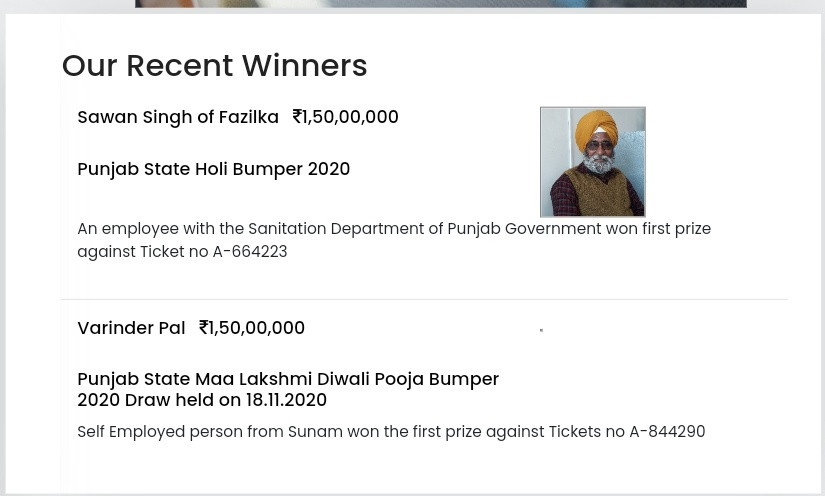Open the Punjab State Holi Bumper 2020 title
The image size is (825, 496).
(x=213, y=169)
